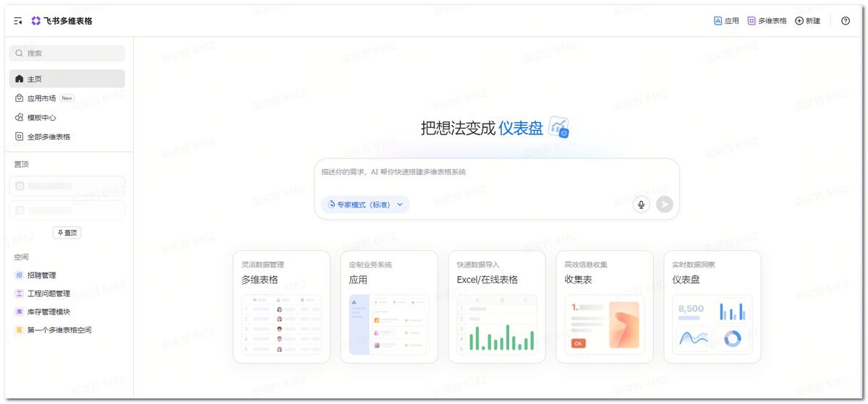
Task: Click the dashboard icon beside 仪表盘 headline
Action: 559,127
